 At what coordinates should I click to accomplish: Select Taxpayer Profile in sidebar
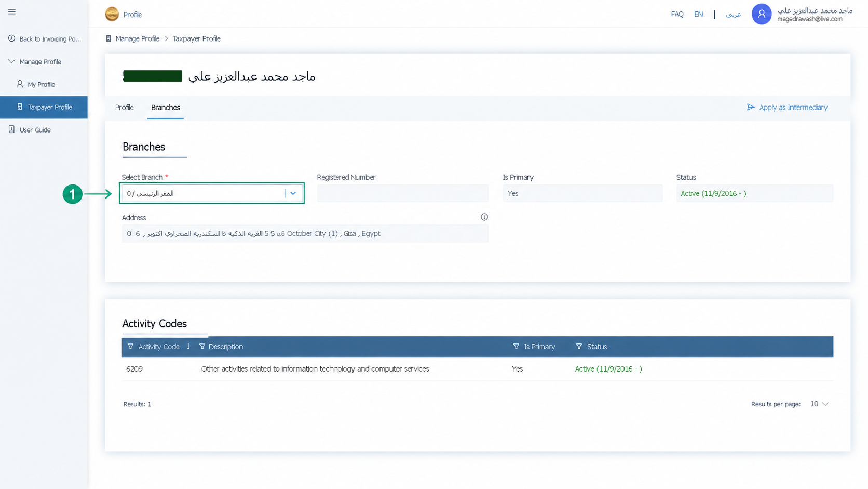click(x=44, y=107)
